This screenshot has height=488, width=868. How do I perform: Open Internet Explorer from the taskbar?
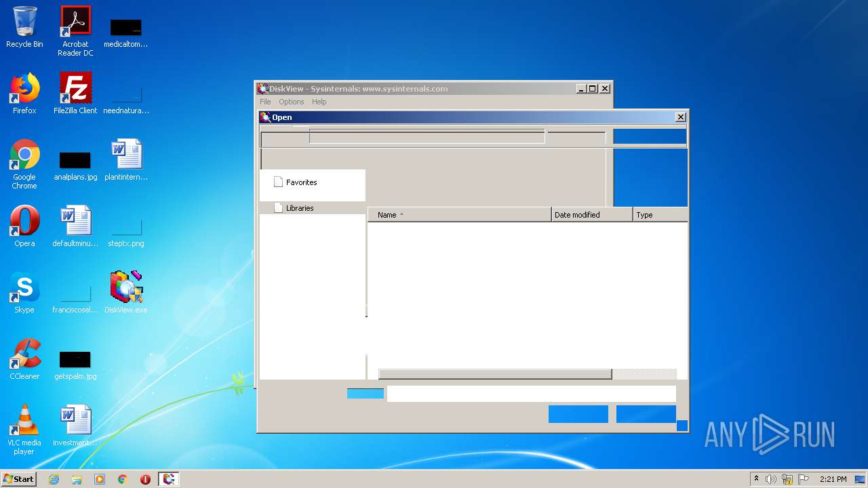(x=54, y=479)
